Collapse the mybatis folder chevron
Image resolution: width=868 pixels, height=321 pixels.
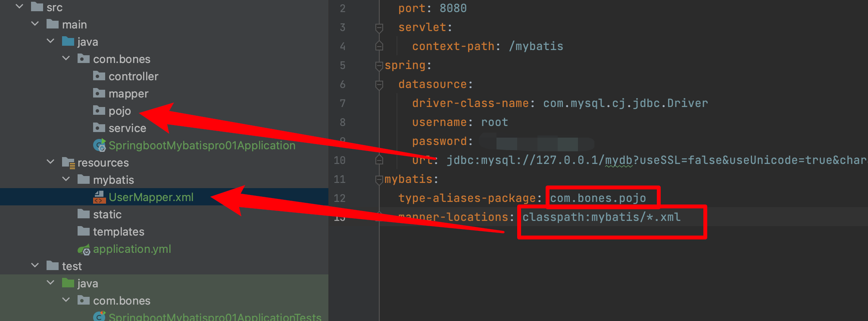click(x=66, y=179)
